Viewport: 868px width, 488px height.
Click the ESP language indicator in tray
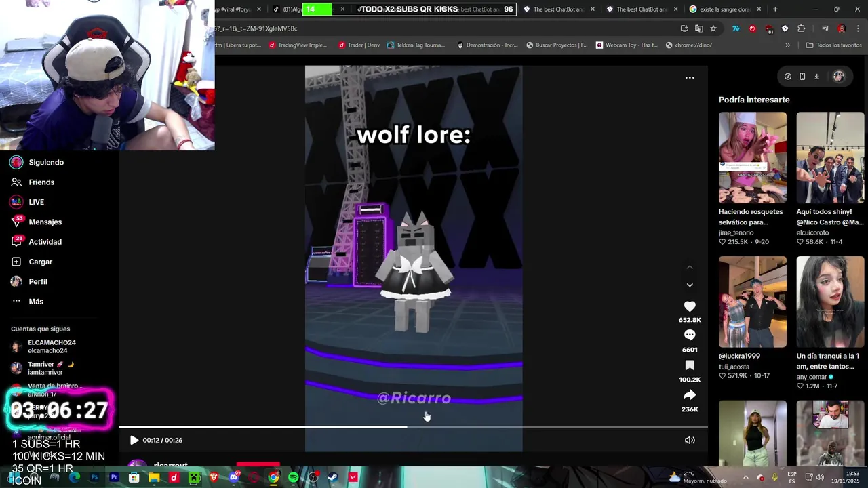(x=792, y=477)
